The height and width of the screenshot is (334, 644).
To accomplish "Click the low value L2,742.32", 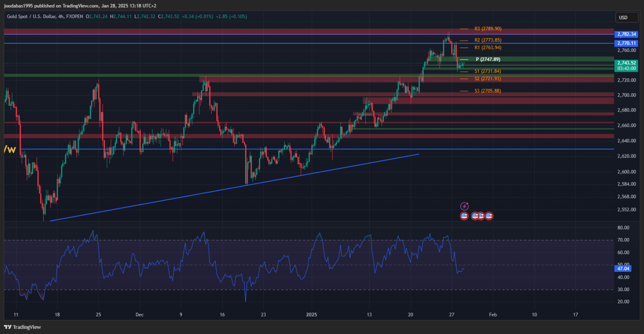I will 145,16.
